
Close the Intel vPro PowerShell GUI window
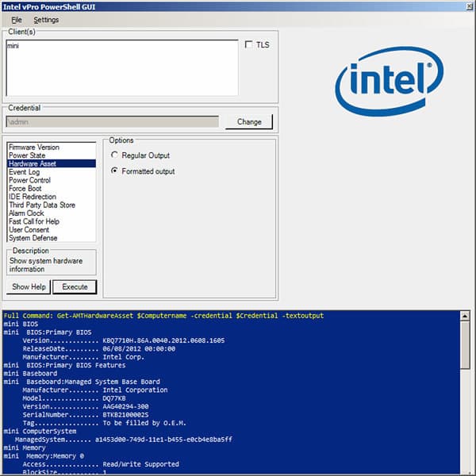470,6
